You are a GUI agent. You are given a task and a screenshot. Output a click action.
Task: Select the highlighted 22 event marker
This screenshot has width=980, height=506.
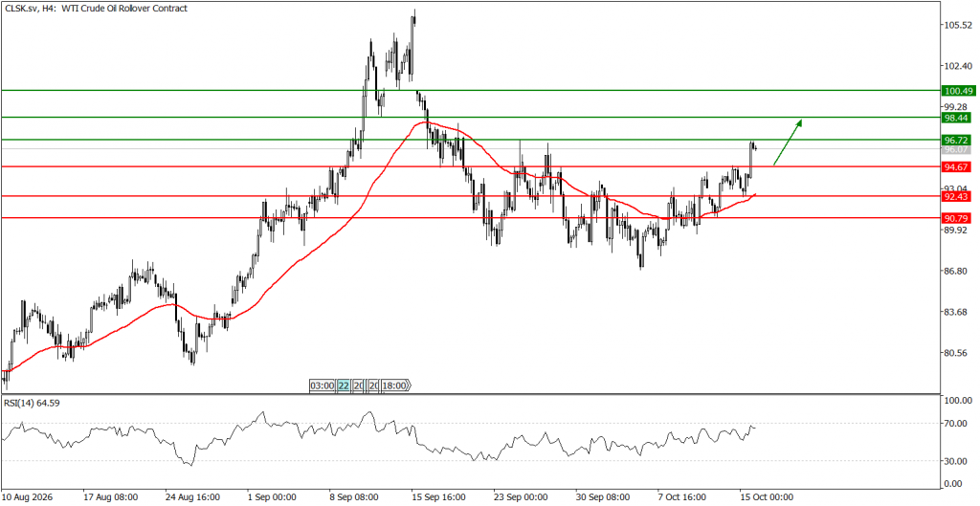tap(344, 385)
